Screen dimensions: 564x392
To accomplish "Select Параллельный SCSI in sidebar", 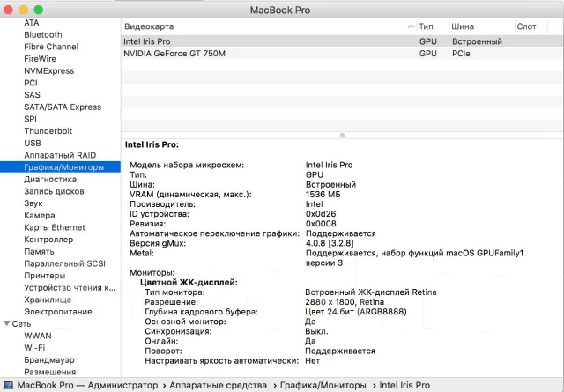I will pos(64,263).
